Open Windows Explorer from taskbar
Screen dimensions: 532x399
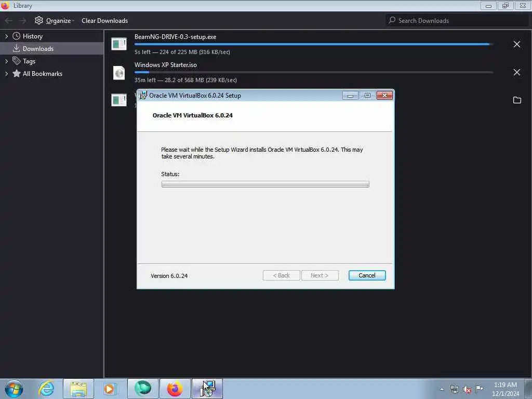(78, 389)
